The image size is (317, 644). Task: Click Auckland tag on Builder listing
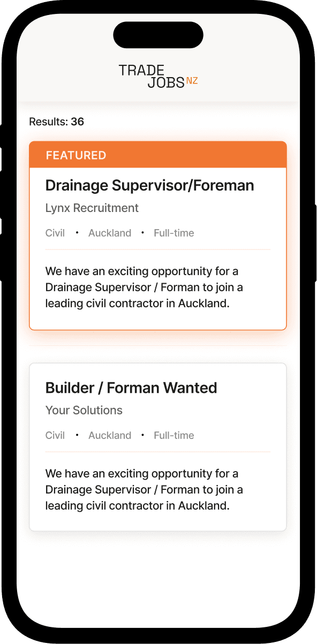click(110, 435)
